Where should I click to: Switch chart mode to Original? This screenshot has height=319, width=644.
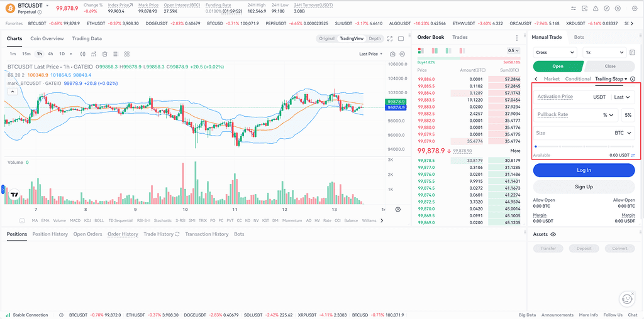(x=326, y=38)
